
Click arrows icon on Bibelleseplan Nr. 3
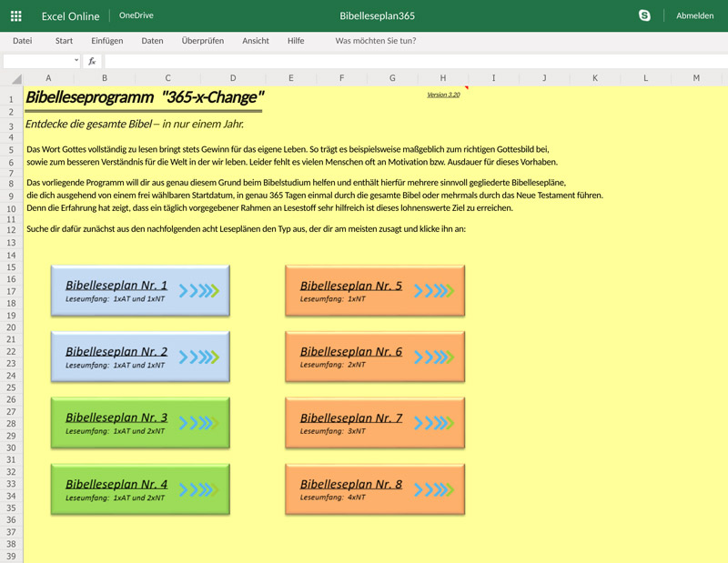coord(199,423)
